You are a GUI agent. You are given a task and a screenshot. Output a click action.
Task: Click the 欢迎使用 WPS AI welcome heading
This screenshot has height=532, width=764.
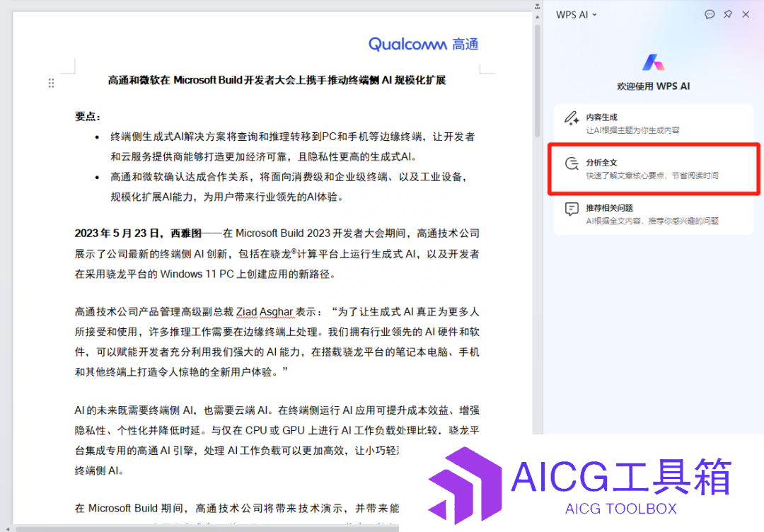coord(654,86)
